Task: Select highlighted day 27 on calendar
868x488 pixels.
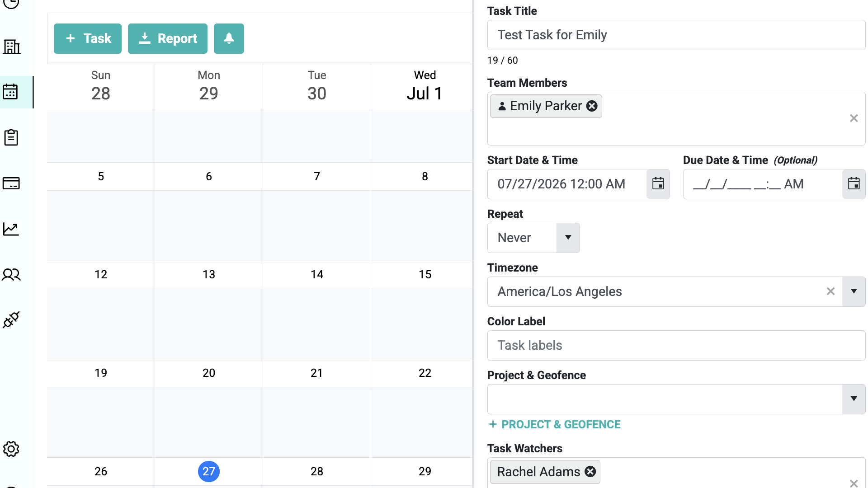Action: (209, 471)
